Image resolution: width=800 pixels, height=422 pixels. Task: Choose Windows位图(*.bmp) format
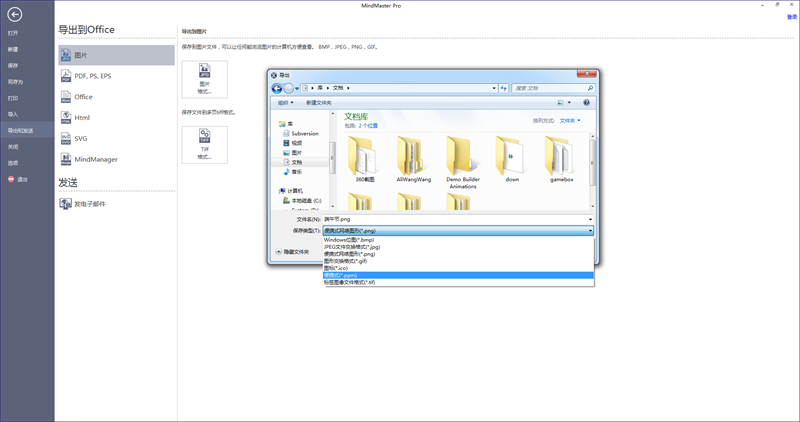459,240
